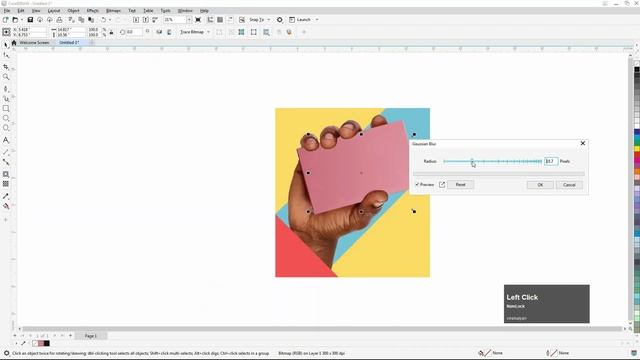
Task: Switch to the Welcome Screen tab
Action: [x=34, y=42]
